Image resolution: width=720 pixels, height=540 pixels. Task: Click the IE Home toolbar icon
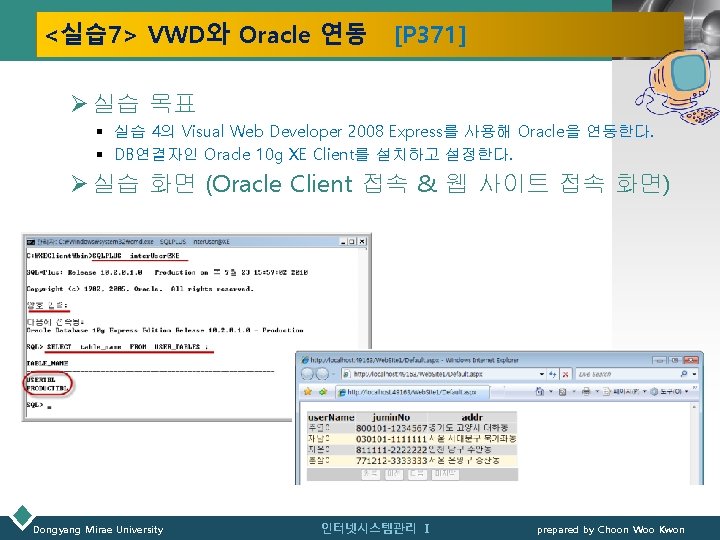coord(540,392)
